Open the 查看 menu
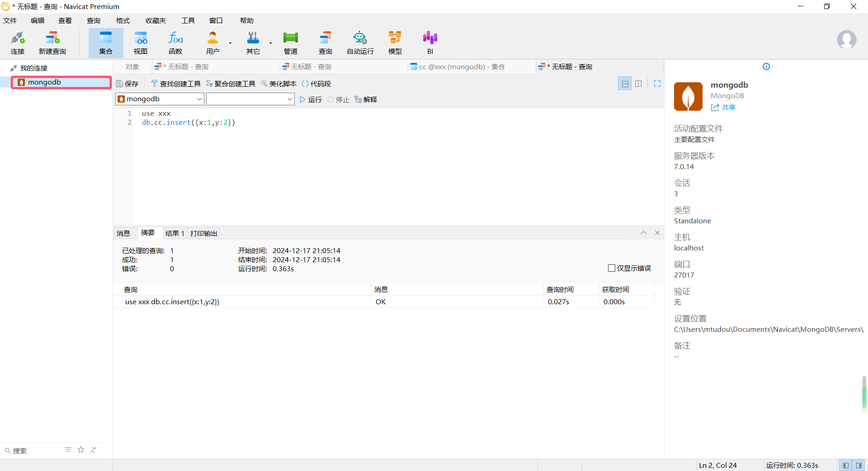 coord(65,20)
